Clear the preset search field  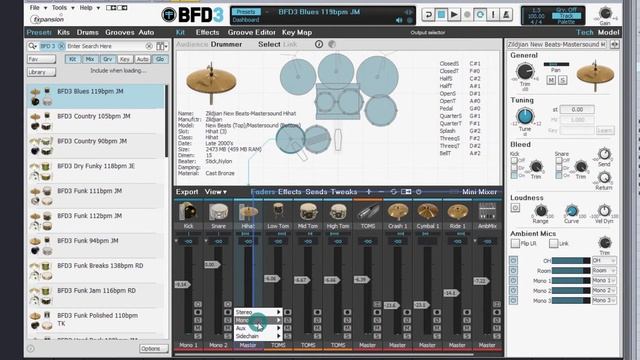click(149, 46)
